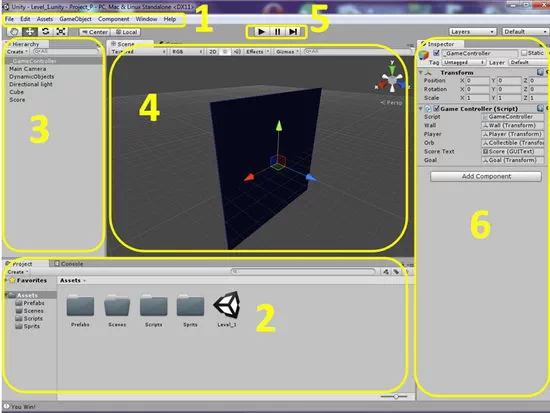Toggle GameObject active checkbox in Inspector
The image size is (550, 413).
436,53
